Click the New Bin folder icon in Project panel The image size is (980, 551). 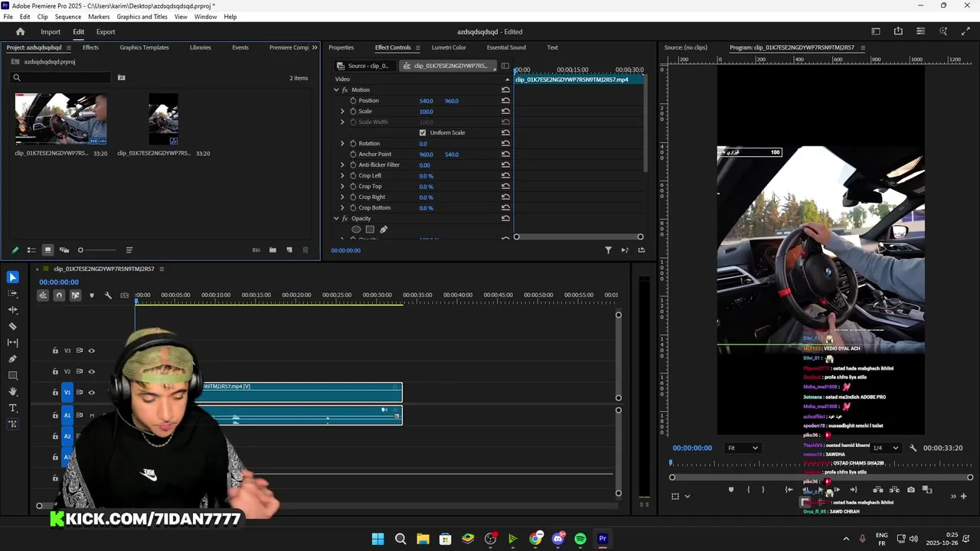(273, 250)
